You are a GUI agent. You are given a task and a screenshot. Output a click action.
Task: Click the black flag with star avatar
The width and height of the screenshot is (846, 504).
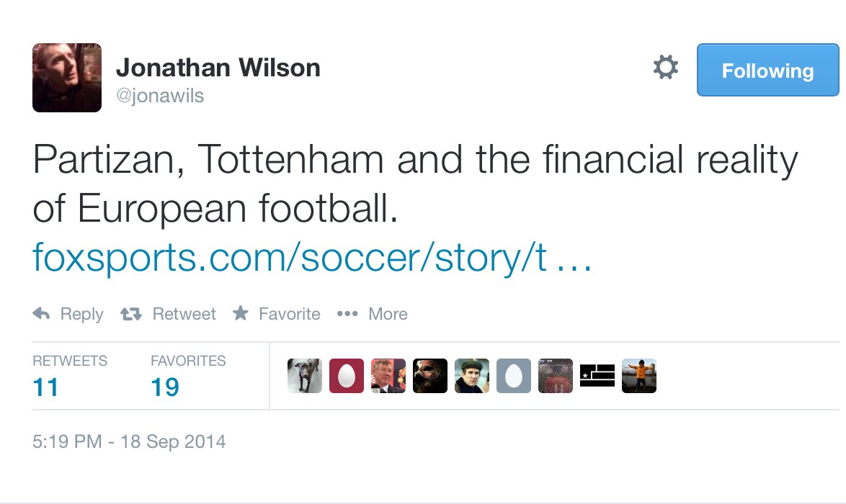597,376
